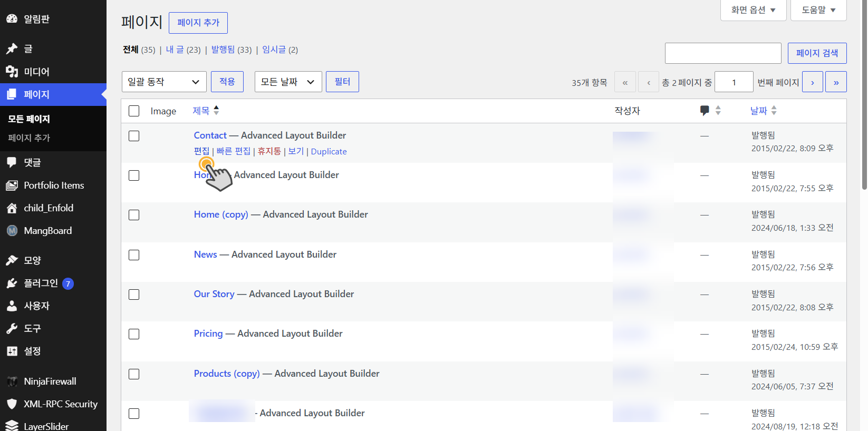Tick the checkbox for Our Story page
The width and height of the screenshot is (868, 431).
[x=134, y=295]
